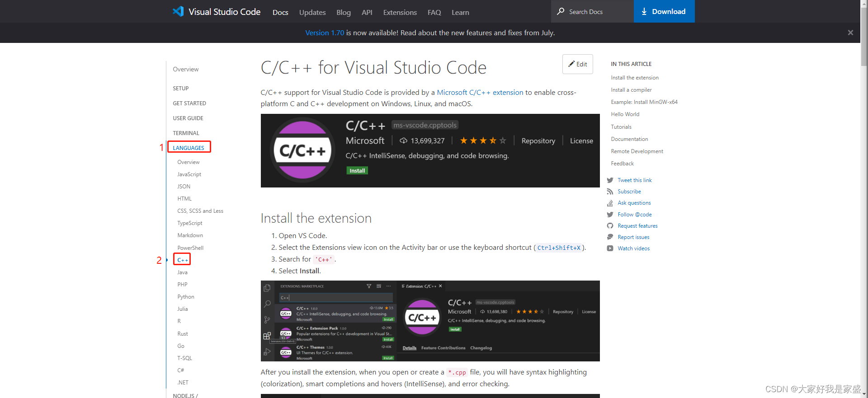The width and height of the screenshot is (868, 398).
Task: Jump to Install a compiler section
Action: [631, 90]
